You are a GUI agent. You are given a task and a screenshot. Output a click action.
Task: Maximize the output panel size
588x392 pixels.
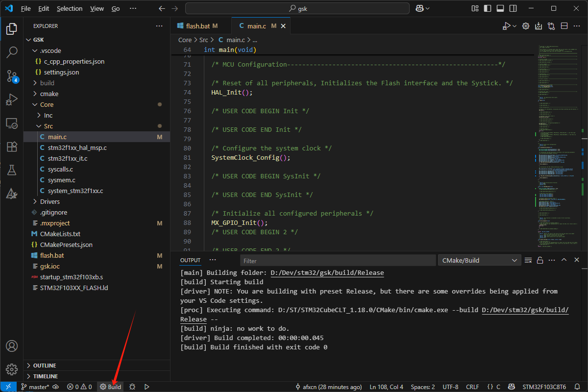click(564, 260)
